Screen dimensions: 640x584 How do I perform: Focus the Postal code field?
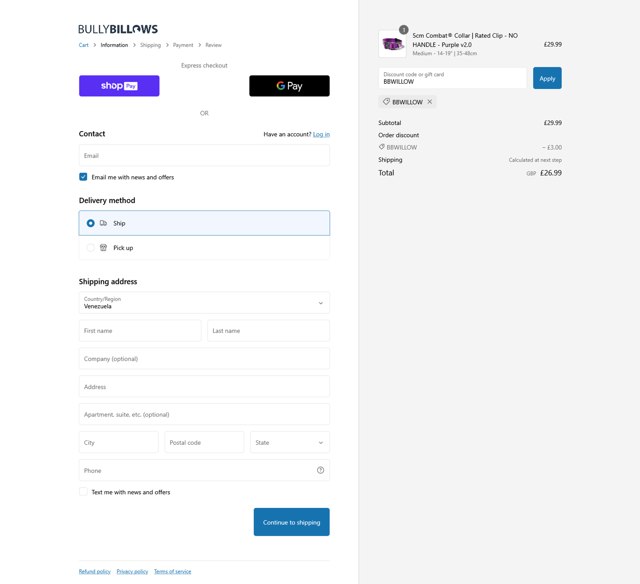[x=204, y=442]
